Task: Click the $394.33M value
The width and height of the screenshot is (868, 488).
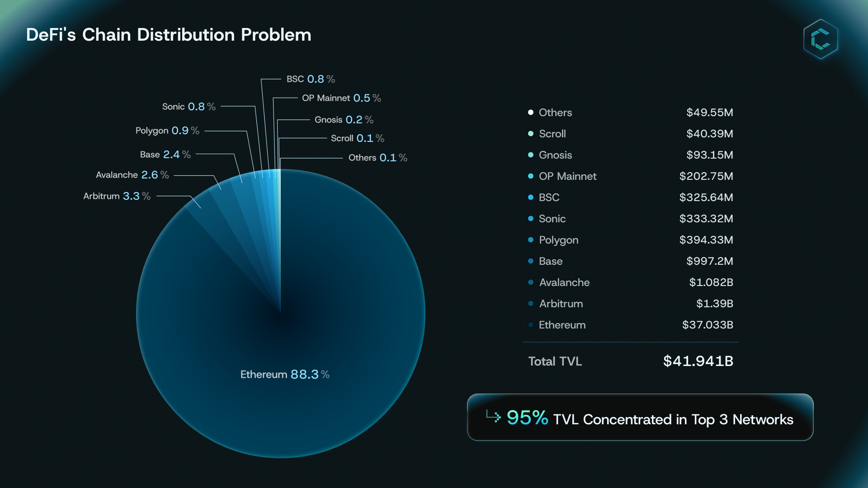Action: tap(706, 239)
